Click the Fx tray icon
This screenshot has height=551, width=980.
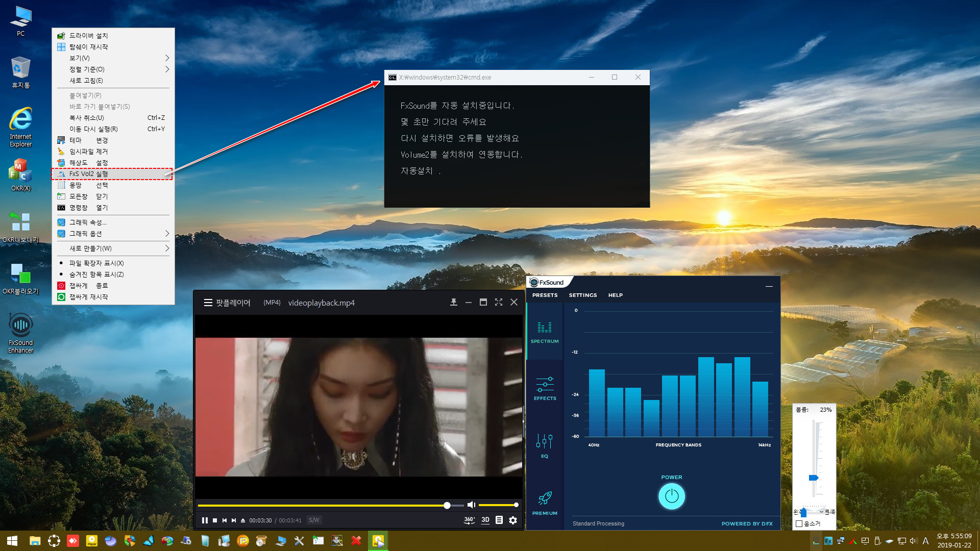(828, 541)
